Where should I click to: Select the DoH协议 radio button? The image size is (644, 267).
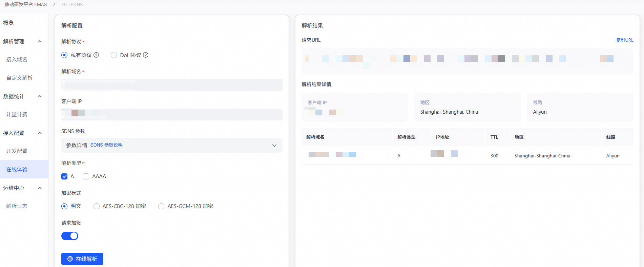[x=114, y=55]
